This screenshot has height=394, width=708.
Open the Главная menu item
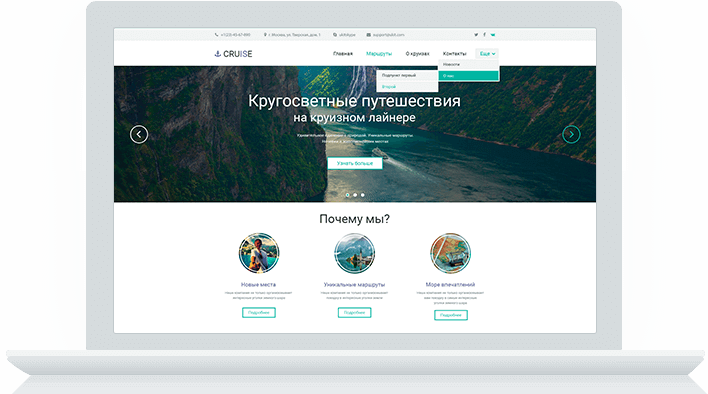(343, 54)
